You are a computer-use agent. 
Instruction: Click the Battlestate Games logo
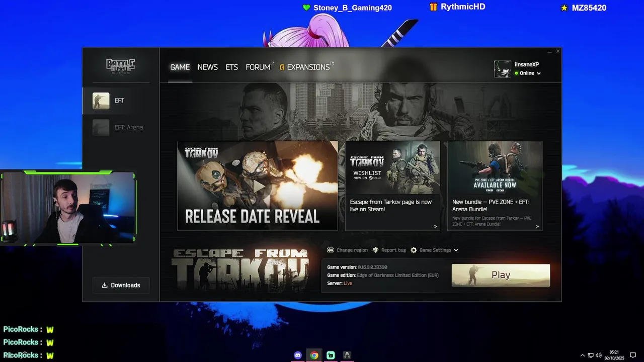tap(121, 65)
